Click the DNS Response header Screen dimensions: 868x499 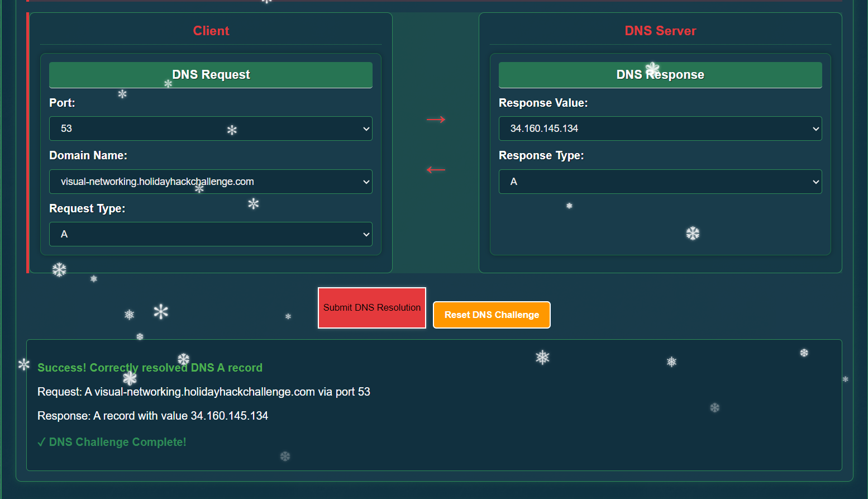(x=660, y=75)
